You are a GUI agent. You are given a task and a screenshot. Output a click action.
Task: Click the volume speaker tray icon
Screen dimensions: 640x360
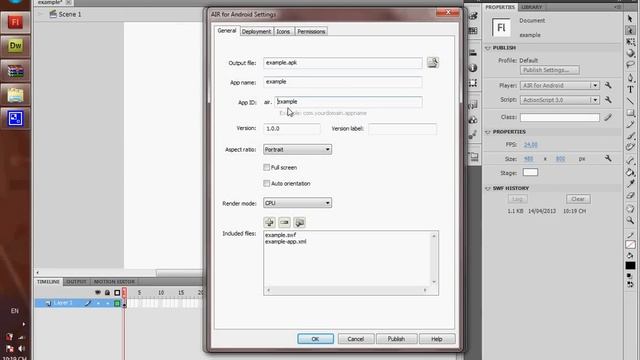click(22, 349)
